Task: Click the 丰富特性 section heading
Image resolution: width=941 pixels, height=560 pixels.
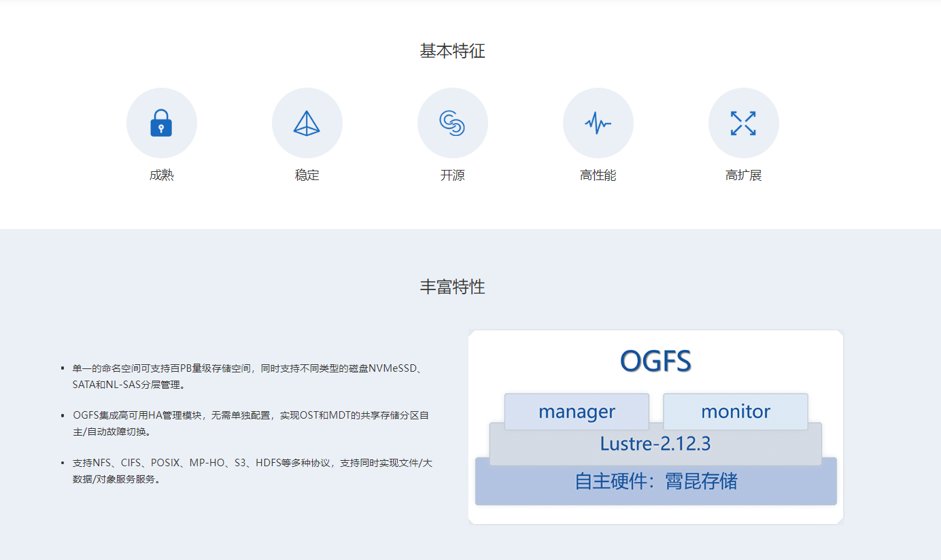Action: pyautogui.click(x=452, y=287)
